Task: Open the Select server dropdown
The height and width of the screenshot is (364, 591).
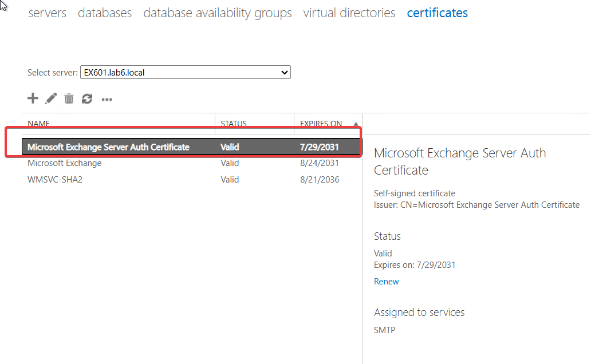Action: (x=186, y=72)
